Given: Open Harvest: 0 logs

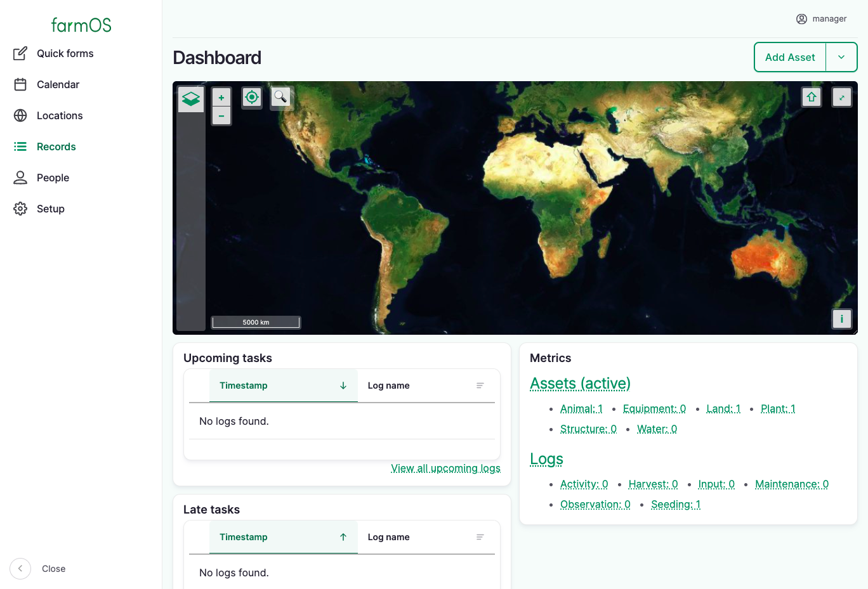Looking at the screenshot, I should 653,484.
